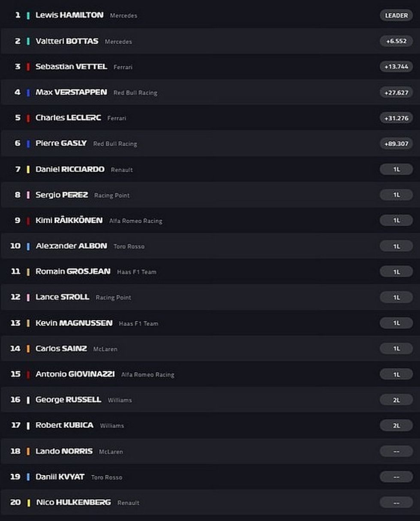
Task: Open Kimi Räikkönen's driver entry
Action: pyautogui.click(x=69, y=220)
